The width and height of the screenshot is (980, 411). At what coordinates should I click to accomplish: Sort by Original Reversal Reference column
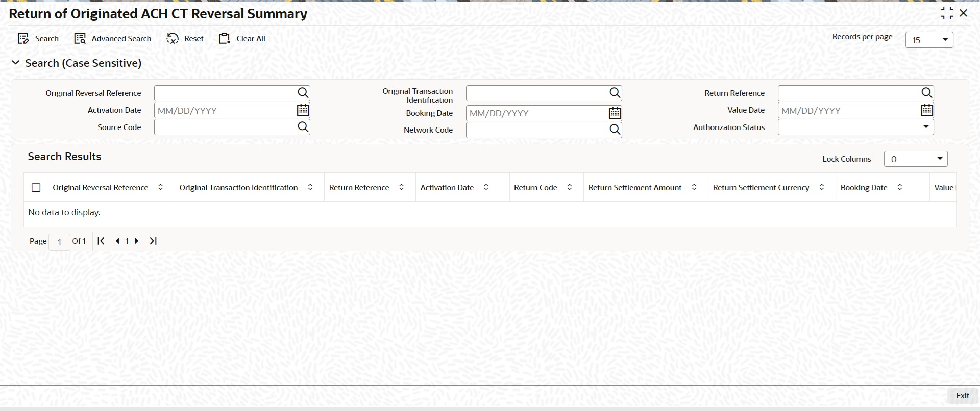161,187
